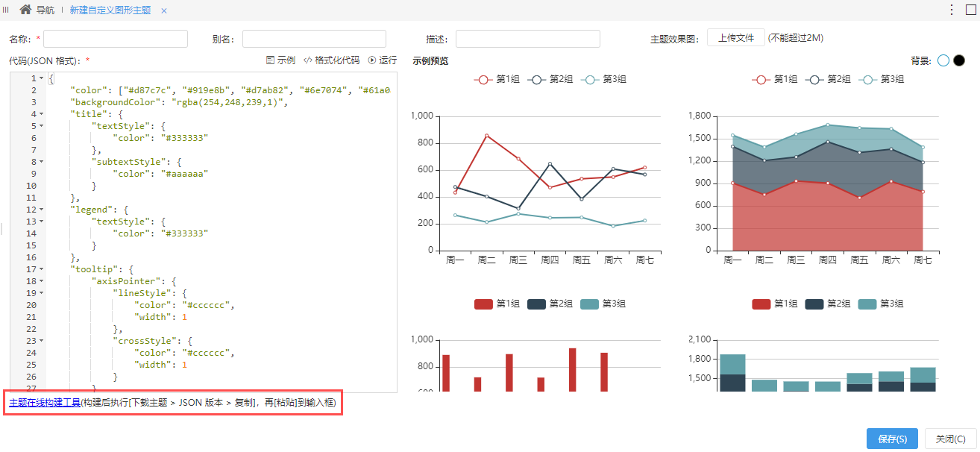The height and width of the screenshot is (452, 980).
Task: Toggle 第1组 legend in the red bar chart
Action: [x=496, y=304]
